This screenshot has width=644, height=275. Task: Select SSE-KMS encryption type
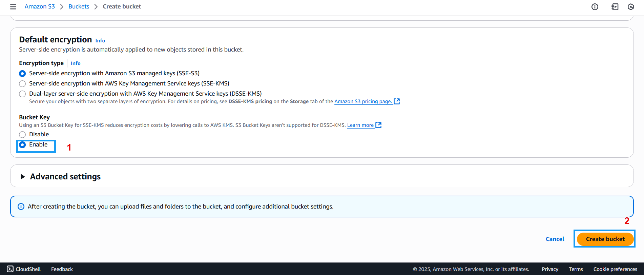pos(22,84)
